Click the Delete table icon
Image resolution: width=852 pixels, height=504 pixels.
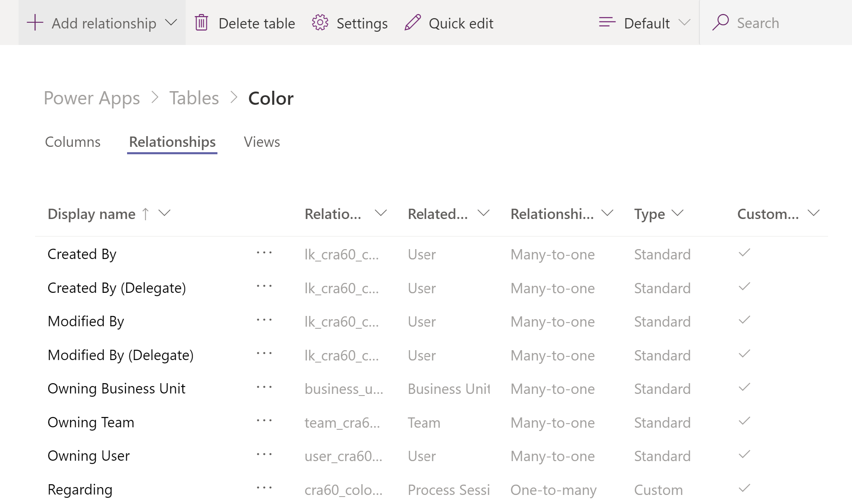202,23
